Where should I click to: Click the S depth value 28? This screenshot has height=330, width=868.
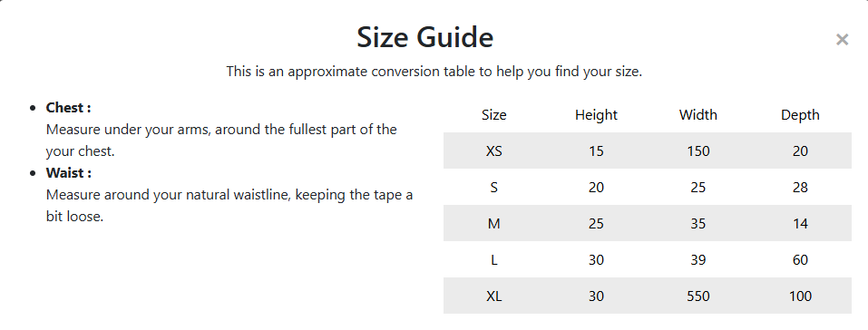coord(800,187)
